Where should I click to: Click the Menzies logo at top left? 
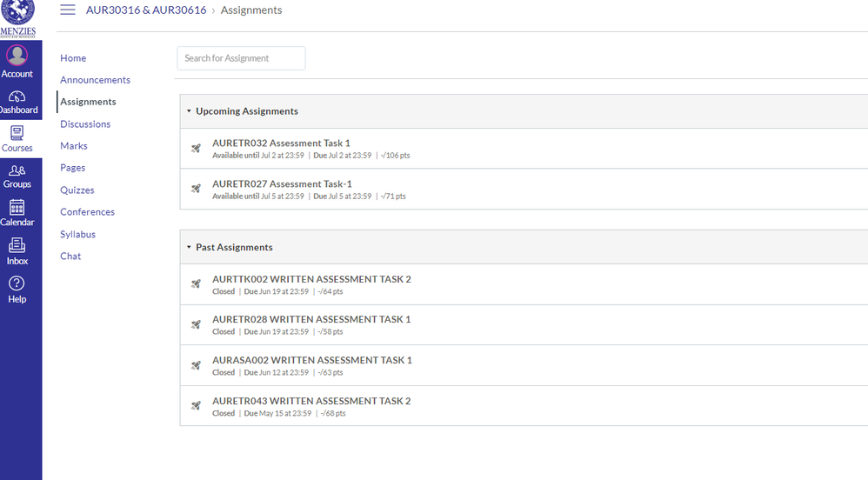coord(18,17)
